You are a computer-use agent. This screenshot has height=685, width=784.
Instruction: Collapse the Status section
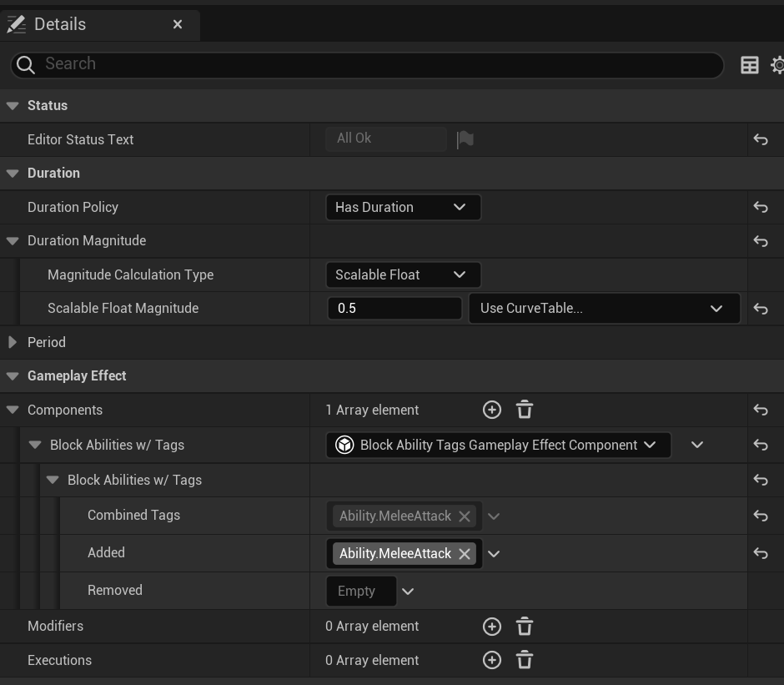tap(13, 106)
